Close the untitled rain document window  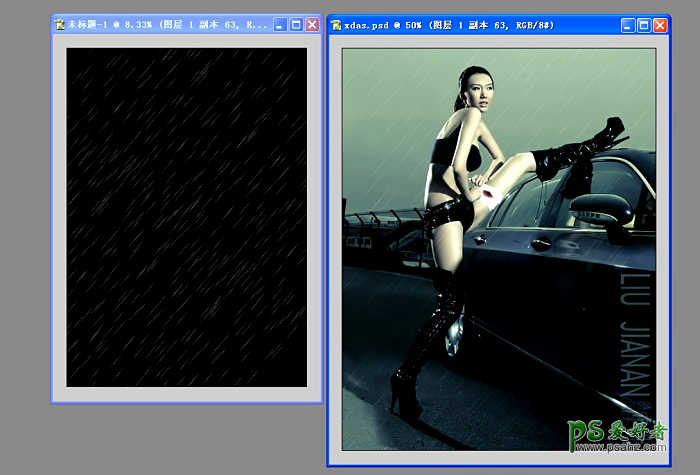pyautogui.click(x=312, y=23)
